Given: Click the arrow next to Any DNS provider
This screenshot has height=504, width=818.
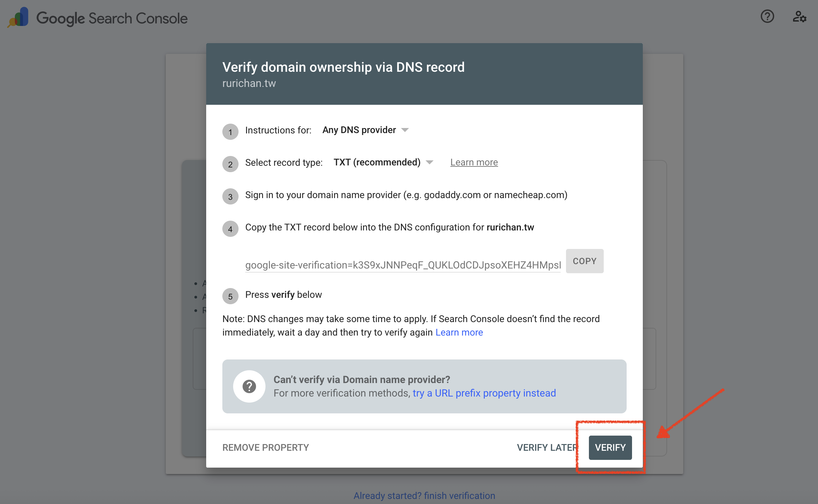Looking at the screenshot, I should 405,130.
